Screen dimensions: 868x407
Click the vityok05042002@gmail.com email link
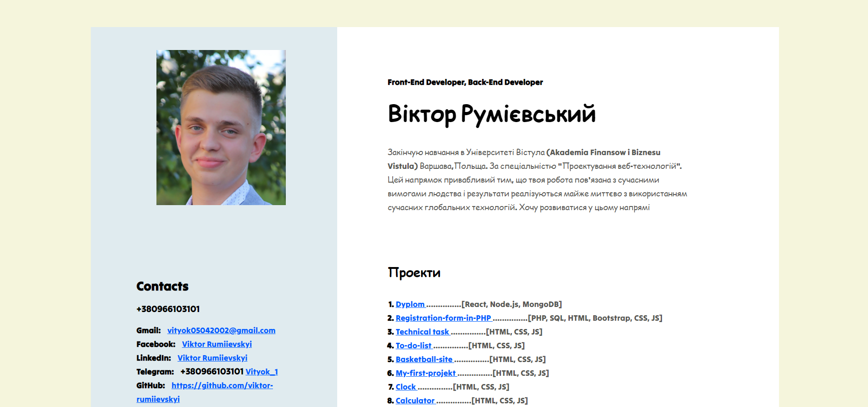(x=221, y=330)
